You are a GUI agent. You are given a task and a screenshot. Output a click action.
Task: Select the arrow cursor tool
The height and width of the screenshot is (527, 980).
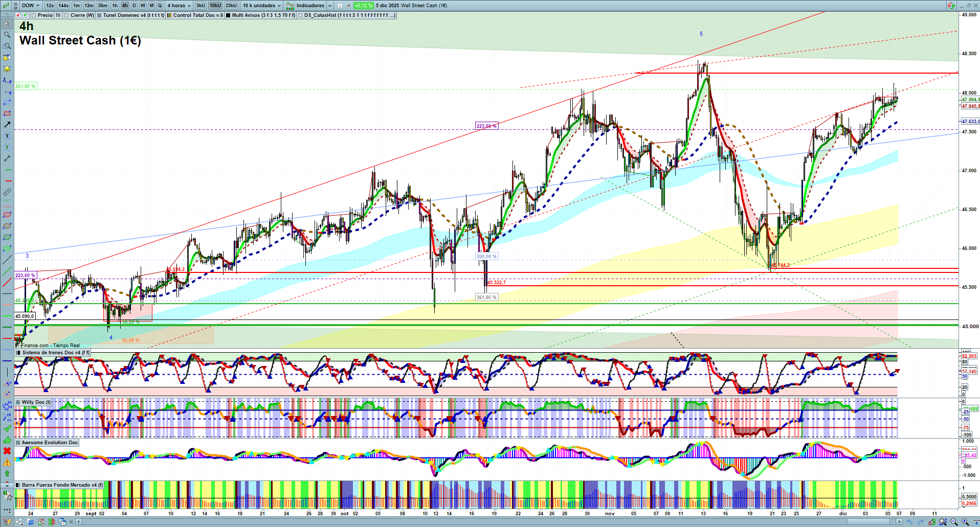pos(7,24)
